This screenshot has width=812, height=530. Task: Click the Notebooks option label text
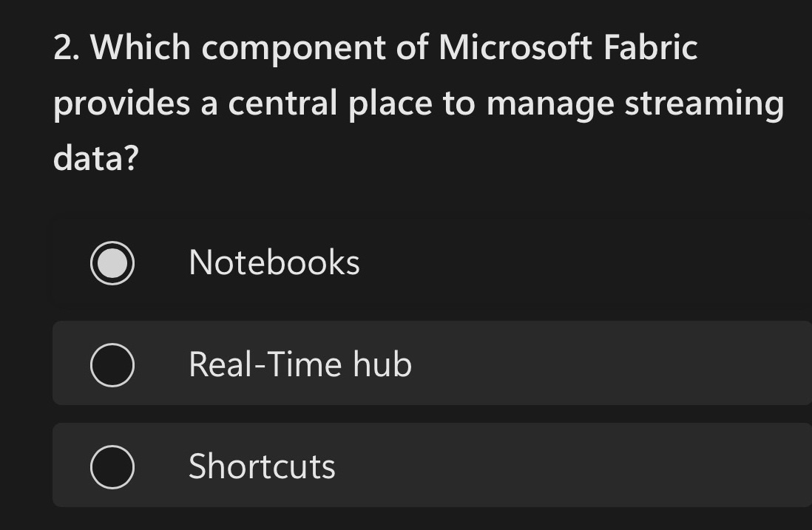point(274,262)
